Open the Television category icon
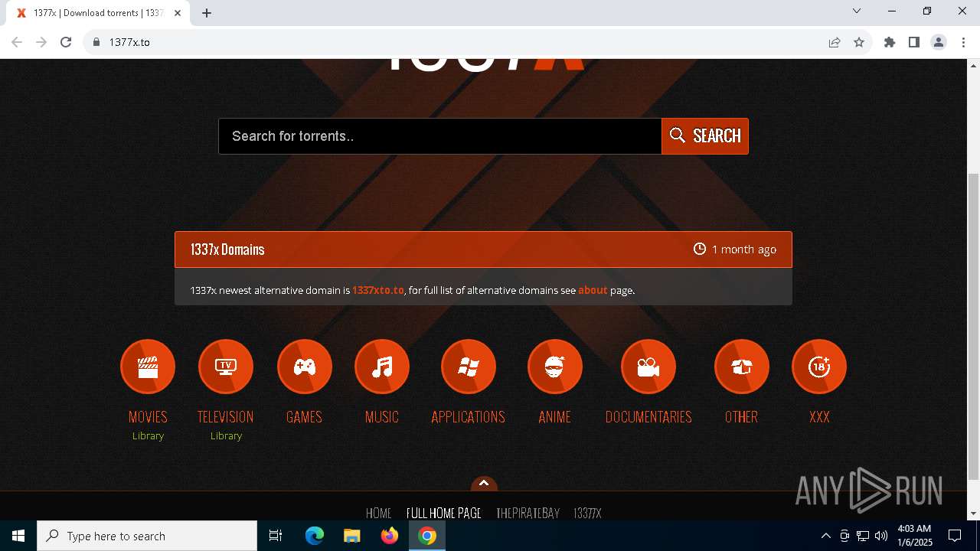 tap(226, 367)
